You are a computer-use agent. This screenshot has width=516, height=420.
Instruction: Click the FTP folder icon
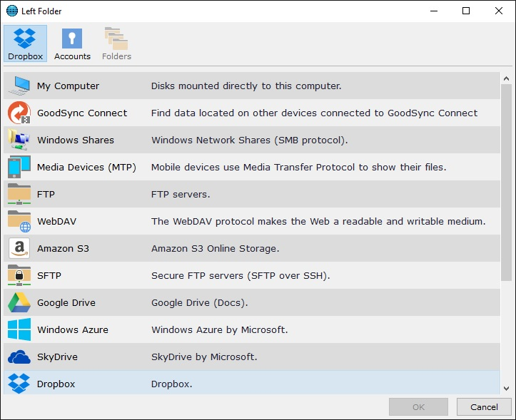tap(19, 194)
